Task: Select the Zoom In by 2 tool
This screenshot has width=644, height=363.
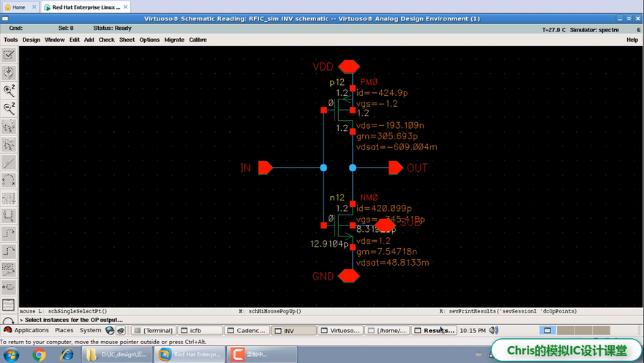Action: coord(9,91)
